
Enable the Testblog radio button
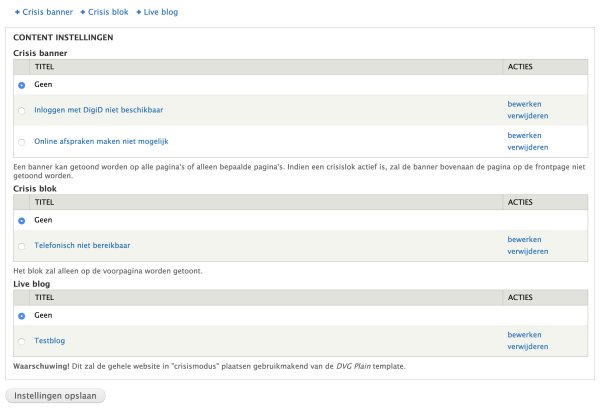click(x=22, y=341)
